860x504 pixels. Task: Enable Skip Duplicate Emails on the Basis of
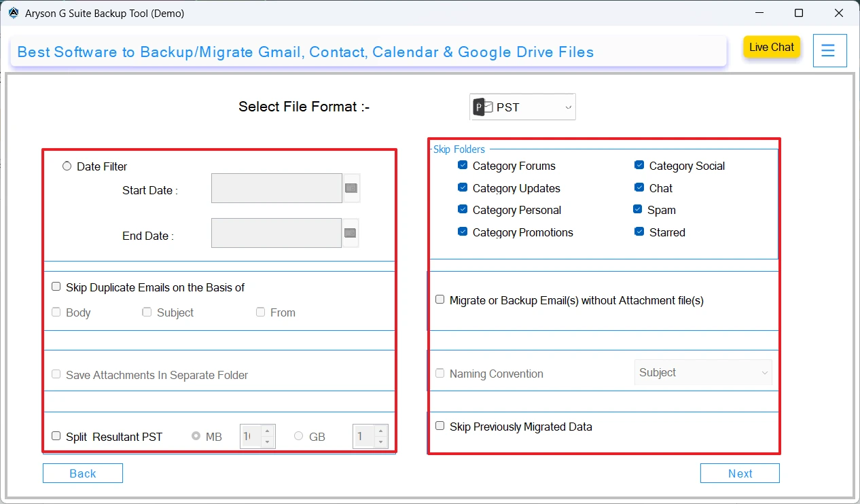pyautogui.click(x=56, y=287)
